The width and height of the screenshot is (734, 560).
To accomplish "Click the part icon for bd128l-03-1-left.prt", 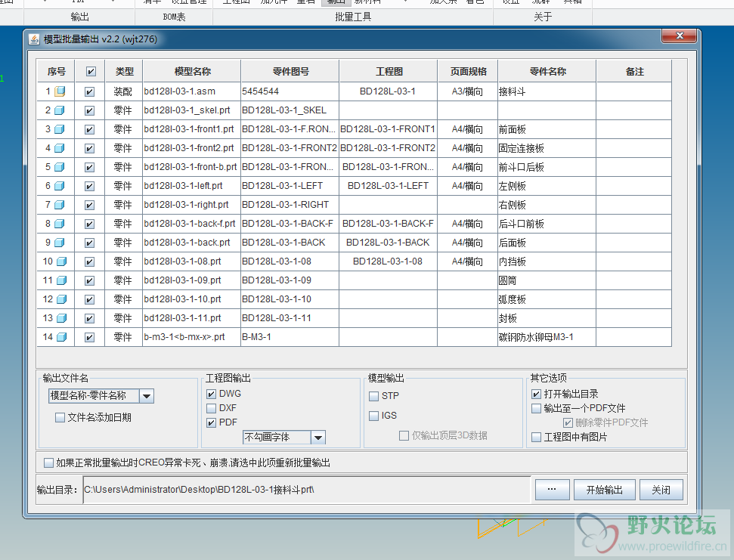I will [60, 186].
